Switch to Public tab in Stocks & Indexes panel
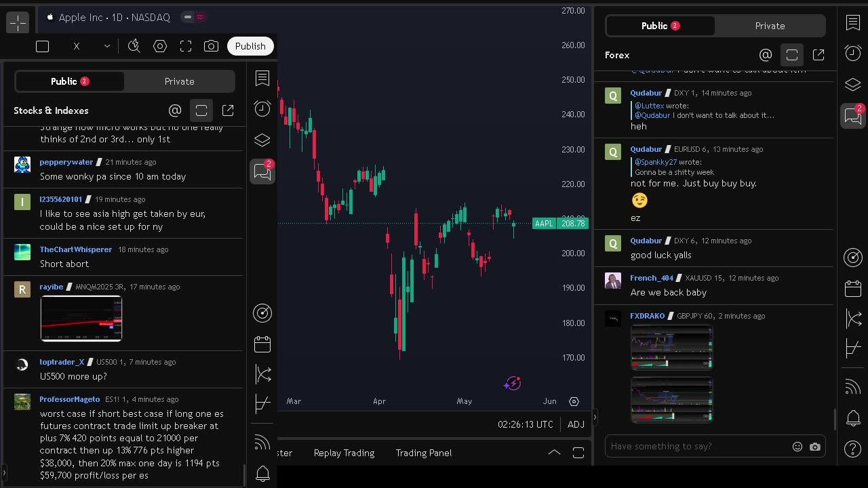The height and width of the screenshot is (488, 868). [69, 81]
